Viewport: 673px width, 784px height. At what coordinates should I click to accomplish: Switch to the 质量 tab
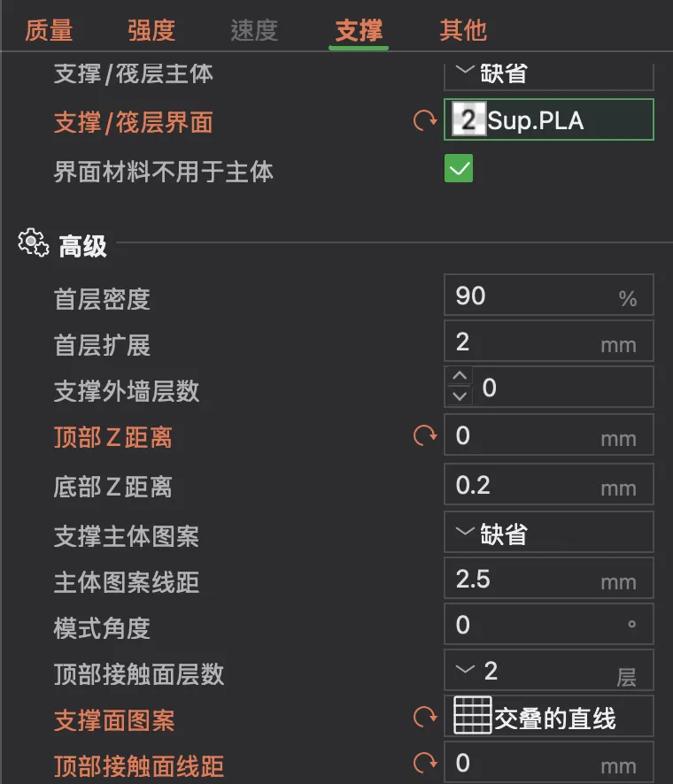click(49, 30)
